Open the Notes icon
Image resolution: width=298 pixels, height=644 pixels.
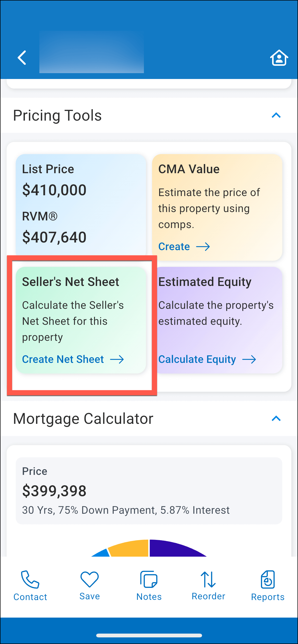149,579
